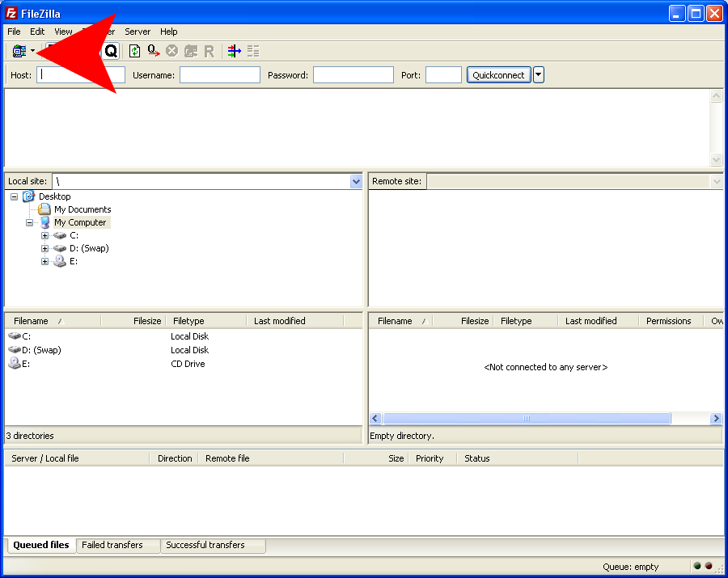Click the E: CD drive icon in tree

coord(60,261)
